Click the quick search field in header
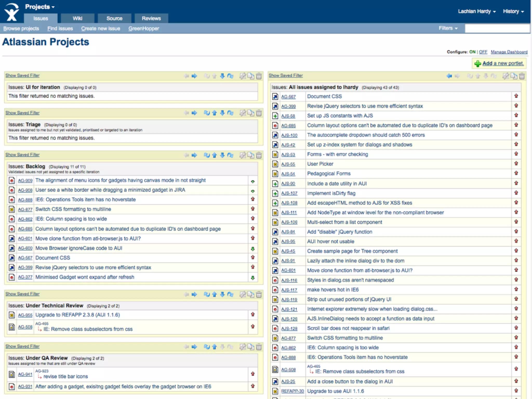The width and height of the screenshot is (532, 399). pos(497,28)
